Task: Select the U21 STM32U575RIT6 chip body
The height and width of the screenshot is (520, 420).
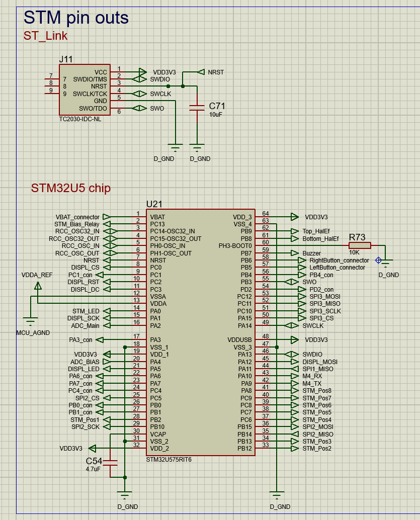Action: 201,332
